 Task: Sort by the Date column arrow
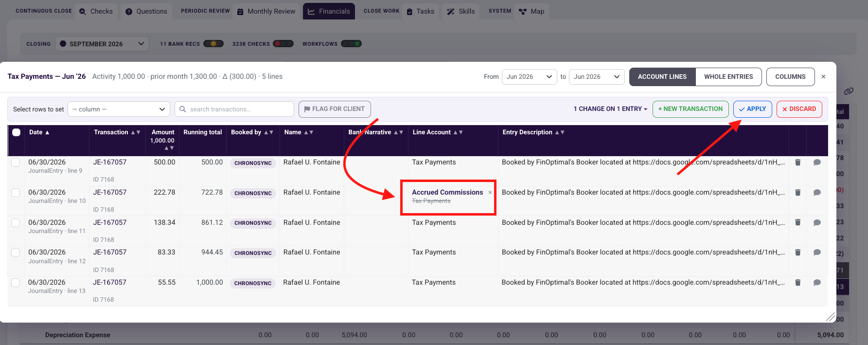tap(47, 132)
